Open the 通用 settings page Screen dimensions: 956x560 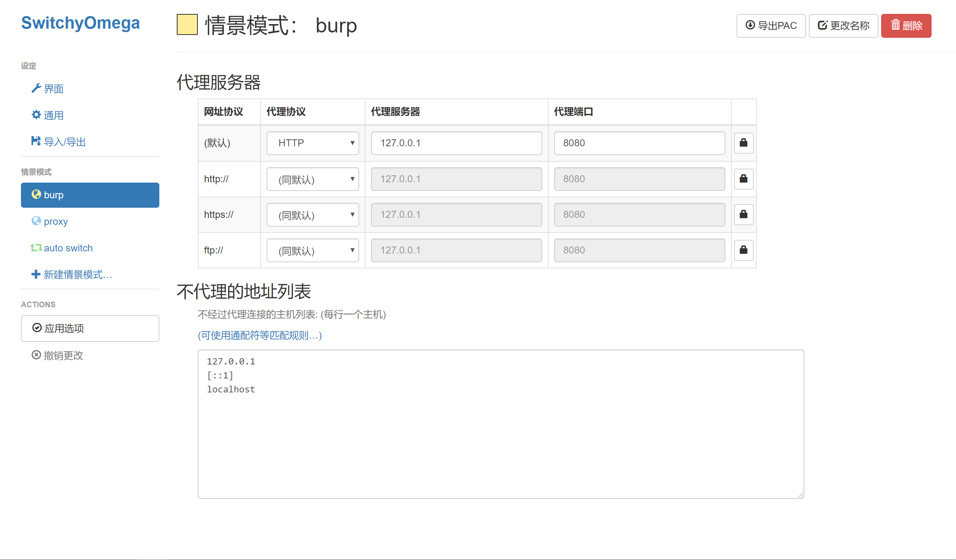pyautogui.click(x=53, y=115)
